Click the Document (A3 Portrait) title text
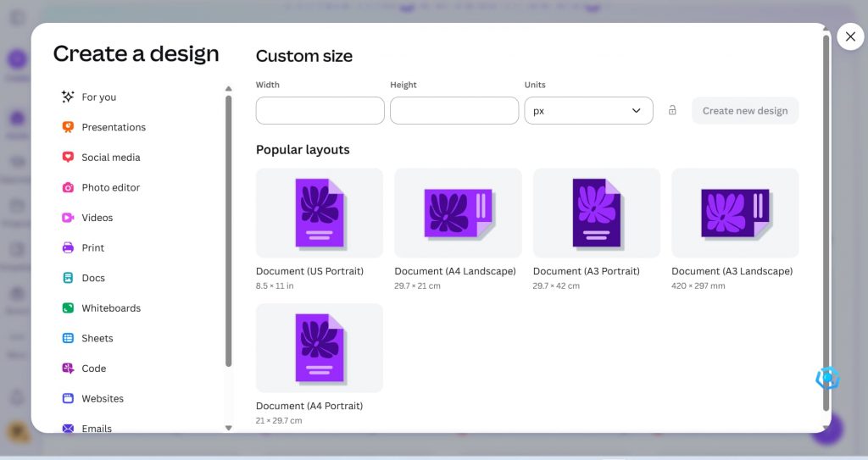Image resolution: width=868 pixels, height=460 pixels. pyautogui.click(x=587, y=271)
